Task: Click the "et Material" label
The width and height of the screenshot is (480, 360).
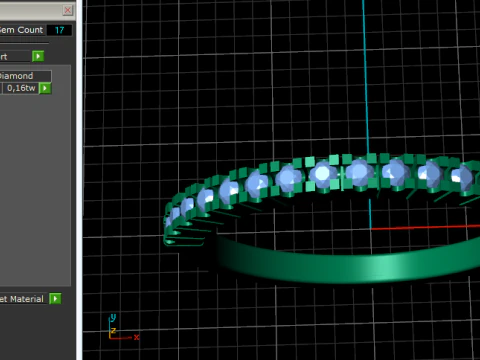Action: [x=22, y=299]
